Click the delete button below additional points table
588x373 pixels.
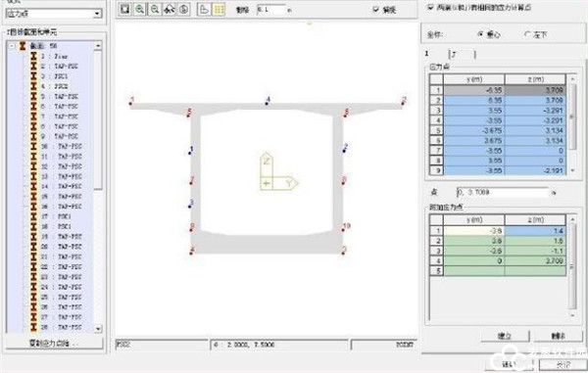(x=558, y=336)
